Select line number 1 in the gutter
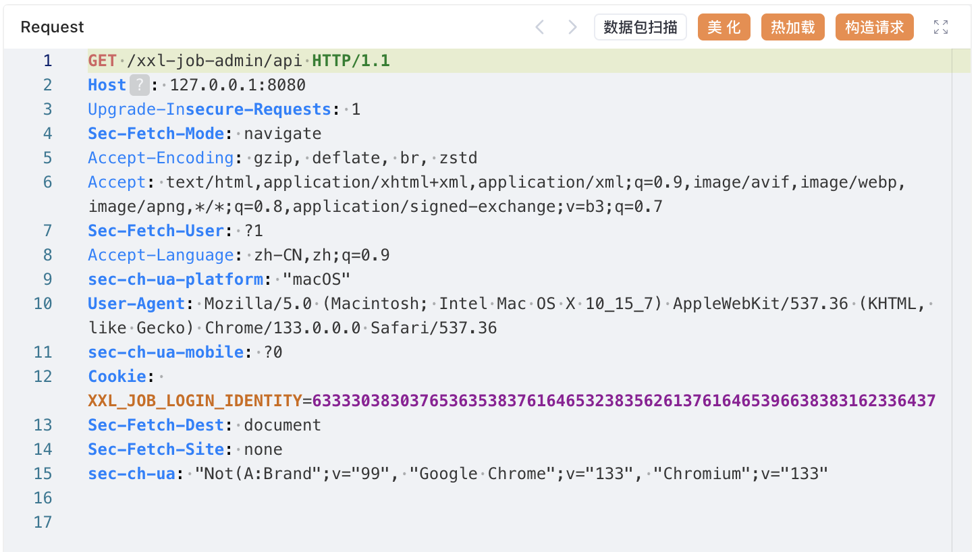 47,61
